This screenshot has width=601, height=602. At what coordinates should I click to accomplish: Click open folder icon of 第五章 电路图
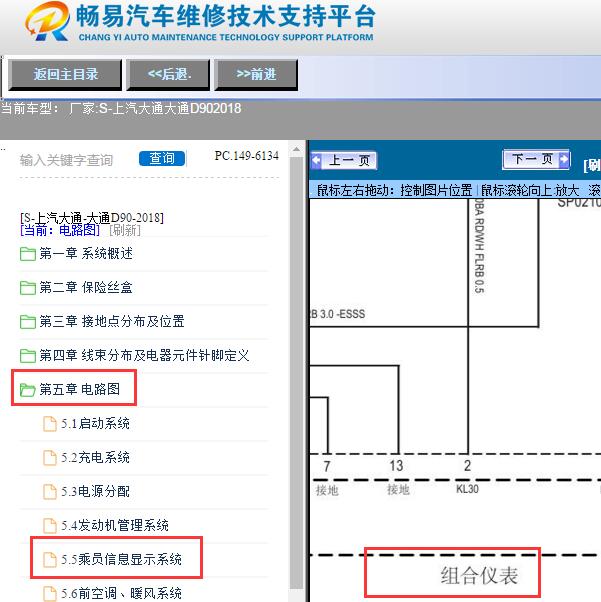[x=28, y=390]
